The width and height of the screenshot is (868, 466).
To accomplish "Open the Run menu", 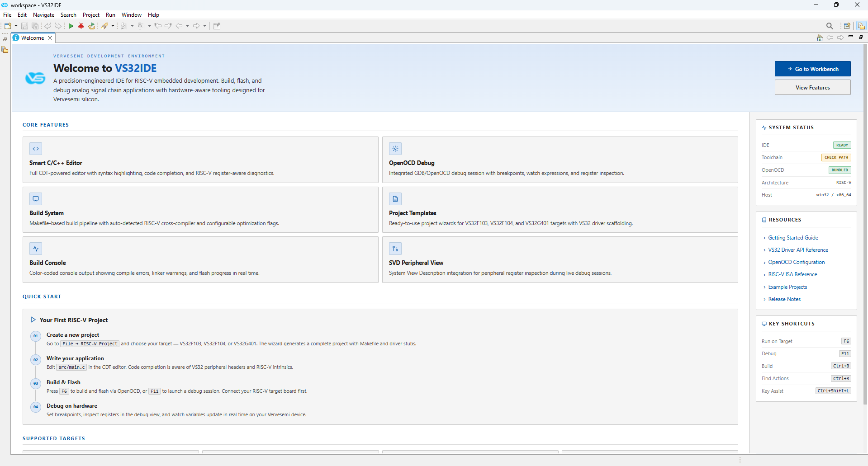I will point(110,14).
